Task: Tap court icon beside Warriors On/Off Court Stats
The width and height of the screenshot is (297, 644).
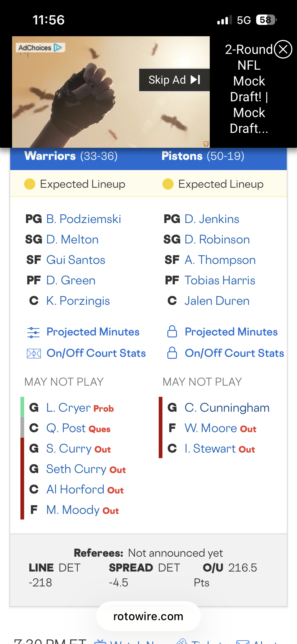Action: (x=34, y=353)
